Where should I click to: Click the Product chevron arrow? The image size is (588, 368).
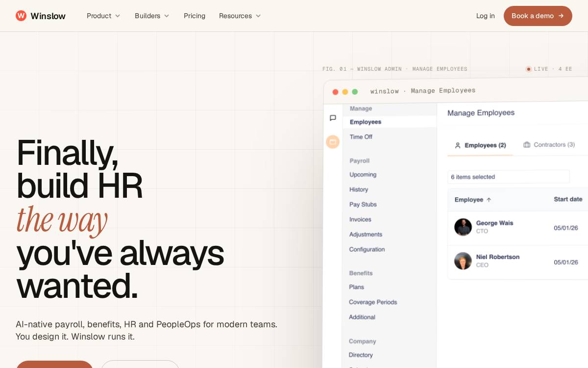(x=118, y=16)
